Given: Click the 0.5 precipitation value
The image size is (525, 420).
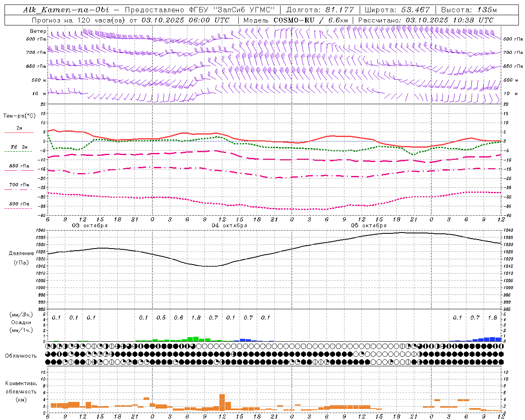Looking at the screenshot, I should (161, 318).
